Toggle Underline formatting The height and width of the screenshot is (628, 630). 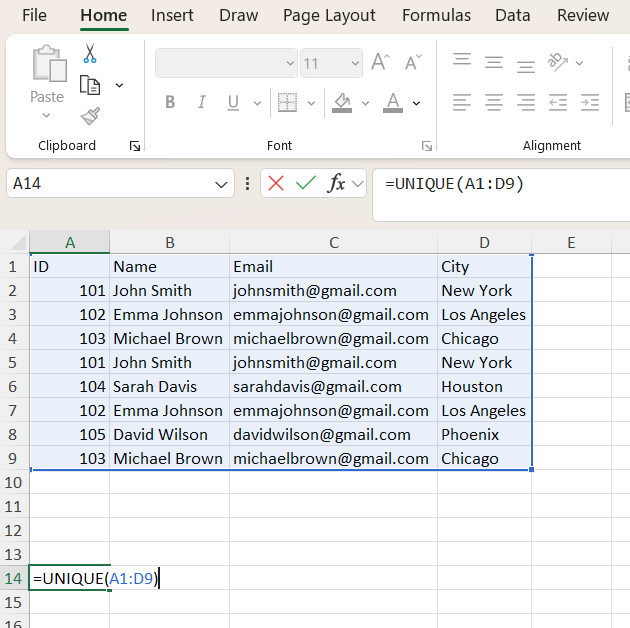pos(233,102)
